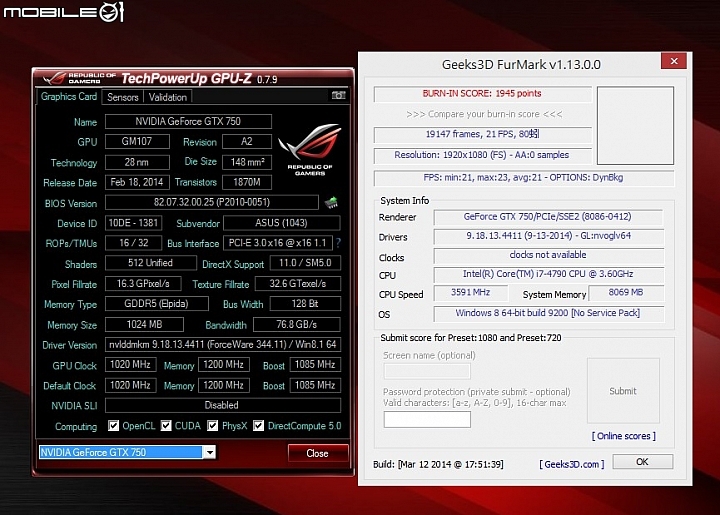The image size is (720, 515).
Task: Click the BURN-IN SCORE 1945 points field
Action: click(483, 94)
